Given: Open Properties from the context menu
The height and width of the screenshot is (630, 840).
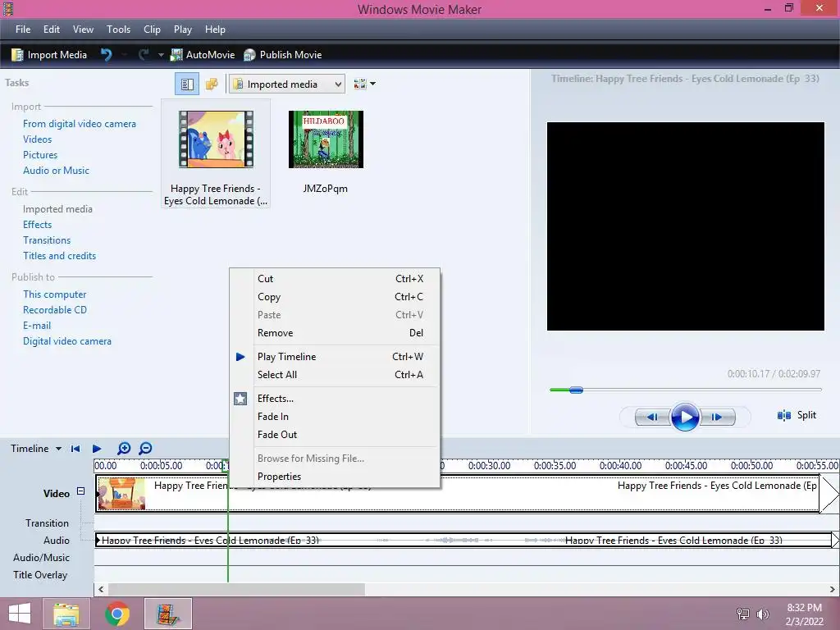Looking at the screenshot, I should [335, 477].
